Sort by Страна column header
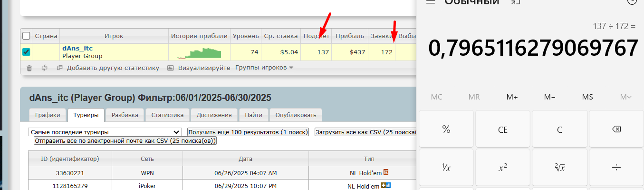Viewport: 644px width, 190px height. (x=46, y=36)
